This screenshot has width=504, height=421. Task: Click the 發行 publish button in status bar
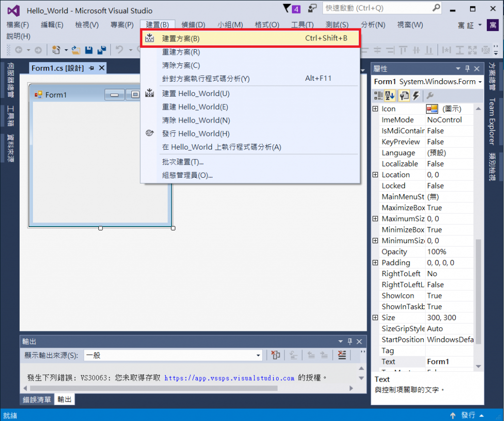coord(468,416)
